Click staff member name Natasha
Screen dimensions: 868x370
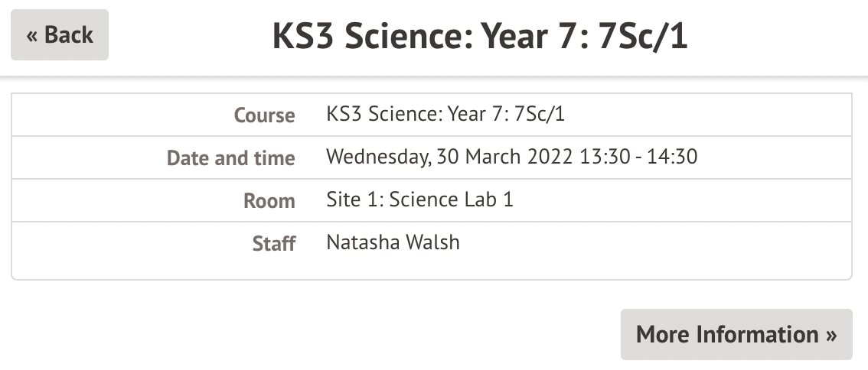360,243
